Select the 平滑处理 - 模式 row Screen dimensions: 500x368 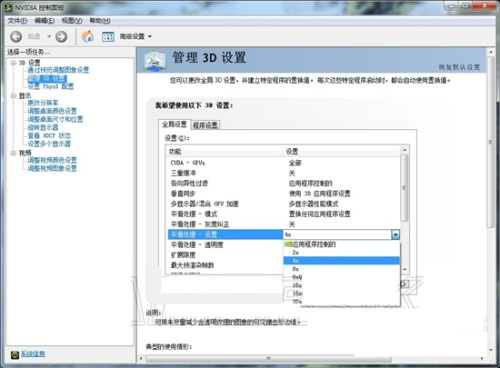283,214
